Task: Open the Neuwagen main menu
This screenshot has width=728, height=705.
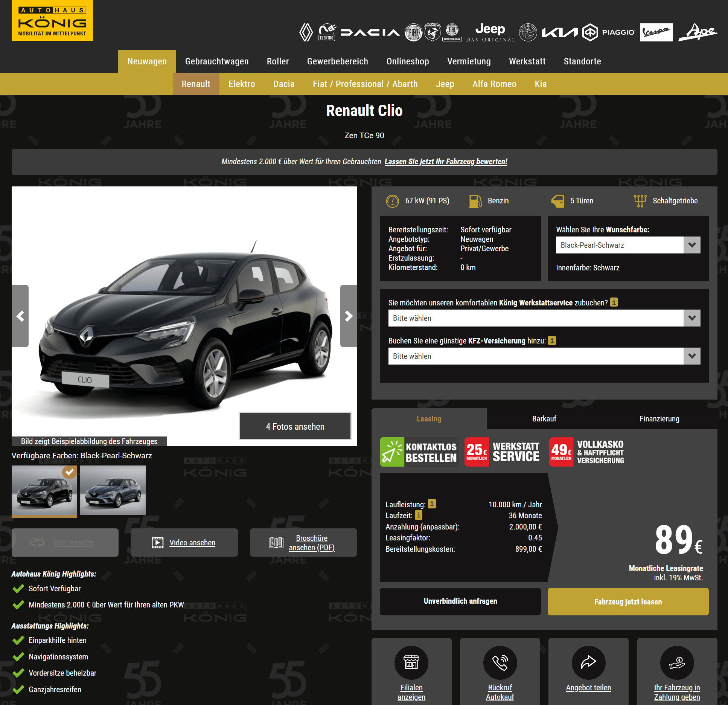Action: [x=147, y=61]
